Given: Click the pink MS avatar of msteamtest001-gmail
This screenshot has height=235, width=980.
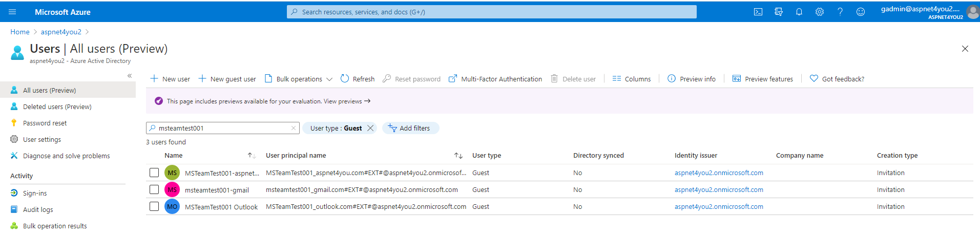Looking at the screenshot, I should pos(172,189).
